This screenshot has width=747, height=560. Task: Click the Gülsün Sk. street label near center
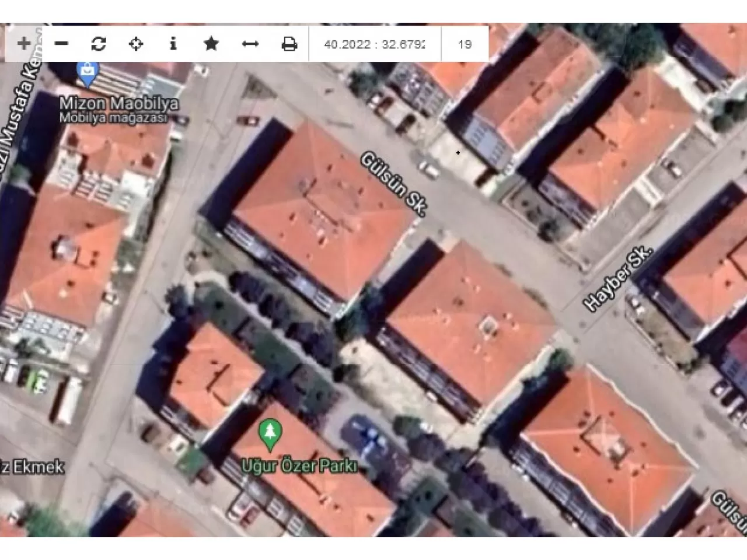[x=395, y=184]
